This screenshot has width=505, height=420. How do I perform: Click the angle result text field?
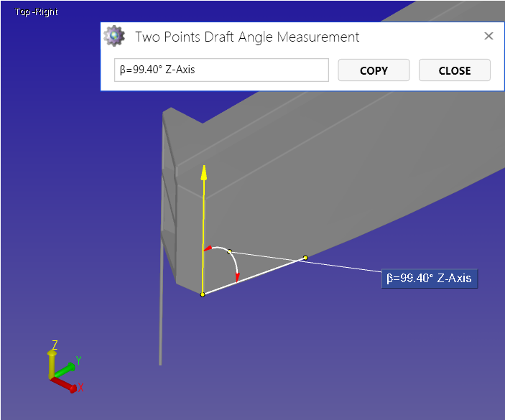tap(221, 70)
